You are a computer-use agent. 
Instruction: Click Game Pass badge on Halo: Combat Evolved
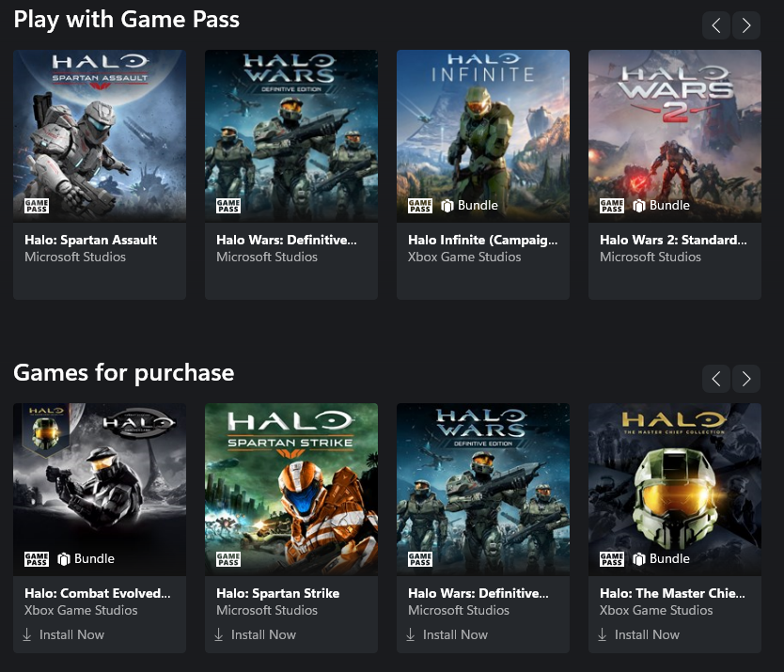[37, 559]
